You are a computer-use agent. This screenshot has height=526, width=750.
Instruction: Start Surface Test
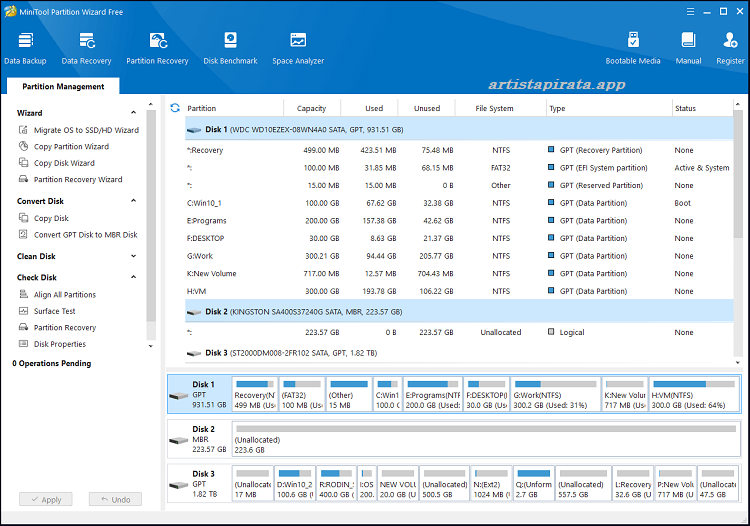(47, 311)
